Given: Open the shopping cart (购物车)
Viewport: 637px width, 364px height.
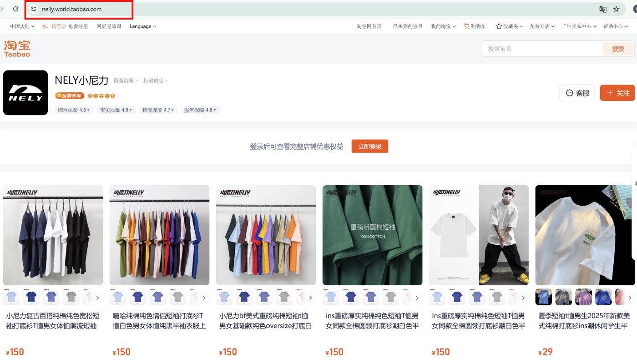Looking at the screenshot, I should [x=475, y=26].
